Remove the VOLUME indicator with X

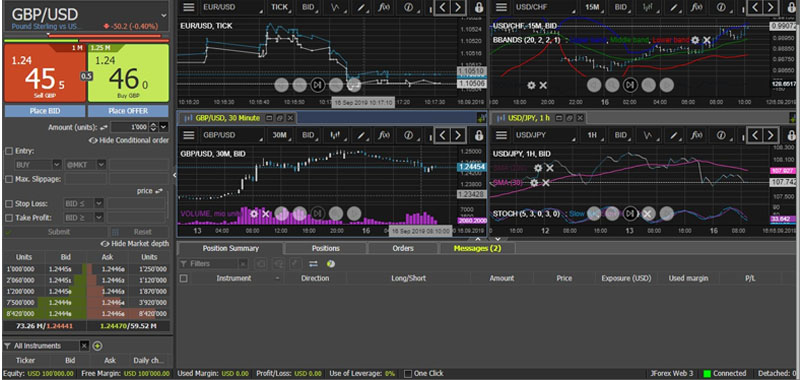point(265,213)
